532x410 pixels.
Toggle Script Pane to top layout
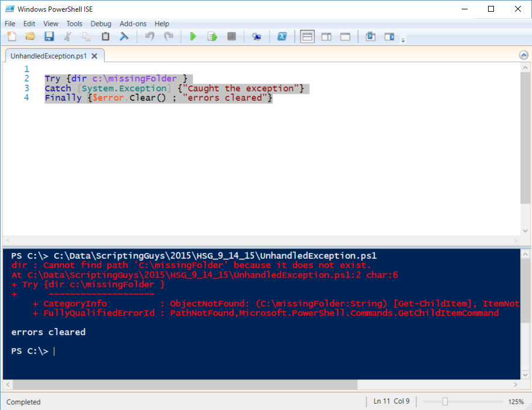307,36
